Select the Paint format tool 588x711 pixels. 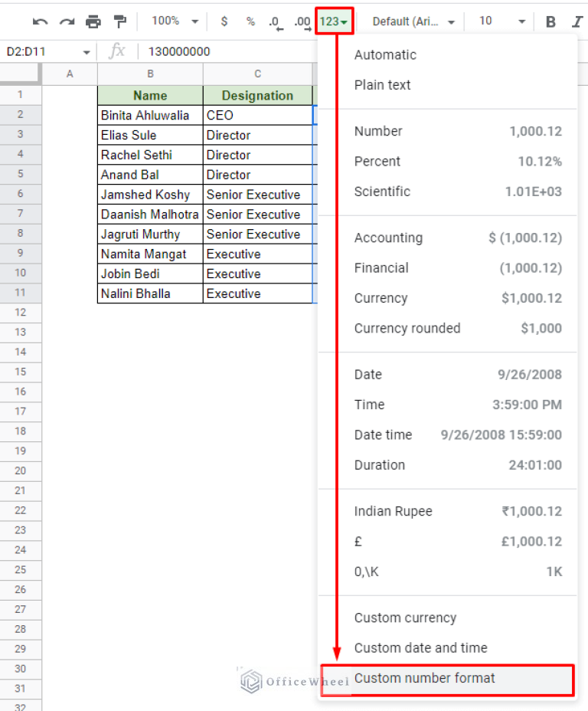[120, 21]
